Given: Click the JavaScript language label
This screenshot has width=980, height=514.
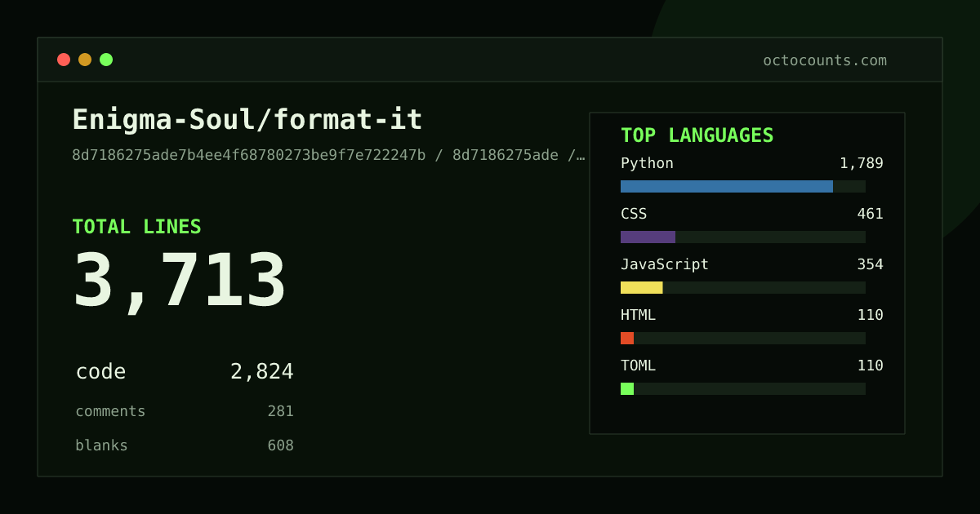Looking at the screenshot, I should coord(665,264).
